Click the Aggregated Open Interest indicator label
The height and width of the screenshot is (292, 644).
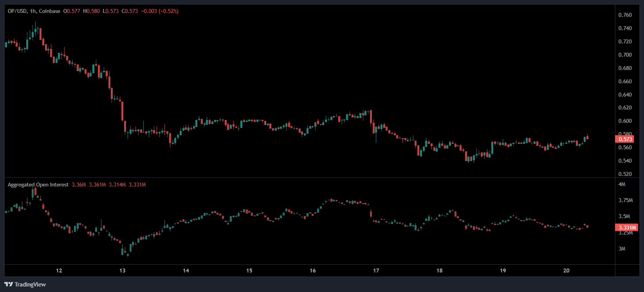click(38, 185)
